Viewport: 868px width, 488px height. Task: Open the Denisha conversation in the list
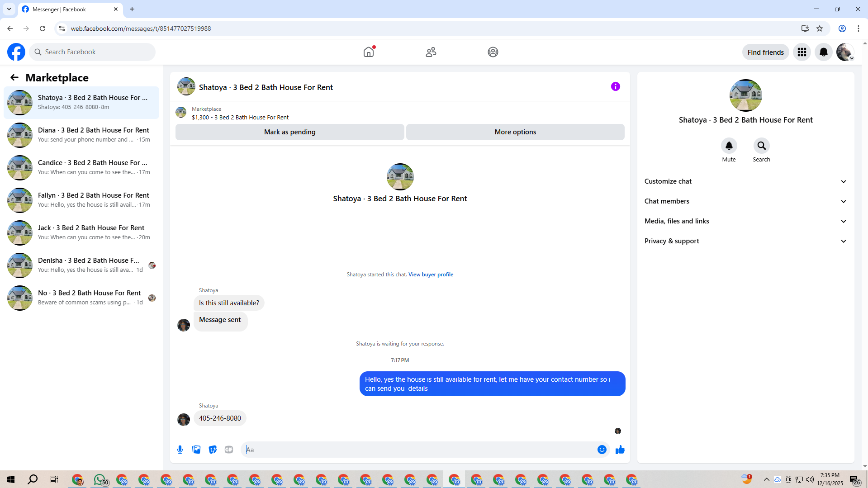coord(81,265)
